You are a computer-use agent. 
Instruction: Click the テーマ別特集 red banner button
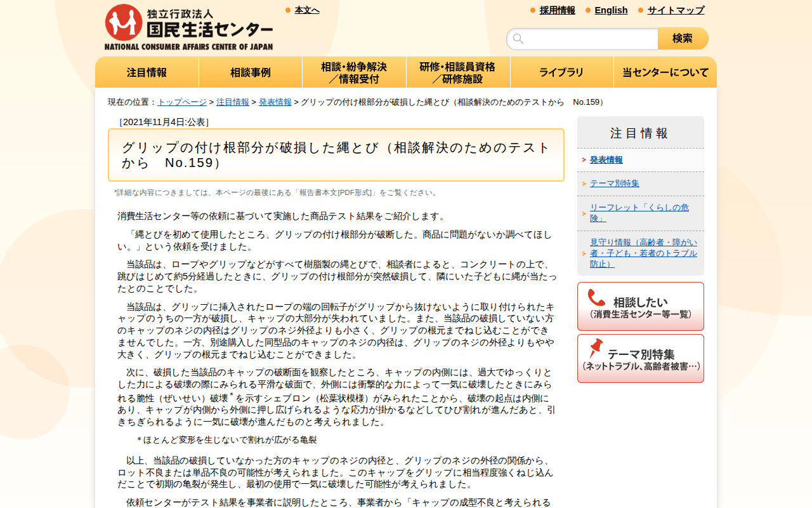(x=641, y=359)
